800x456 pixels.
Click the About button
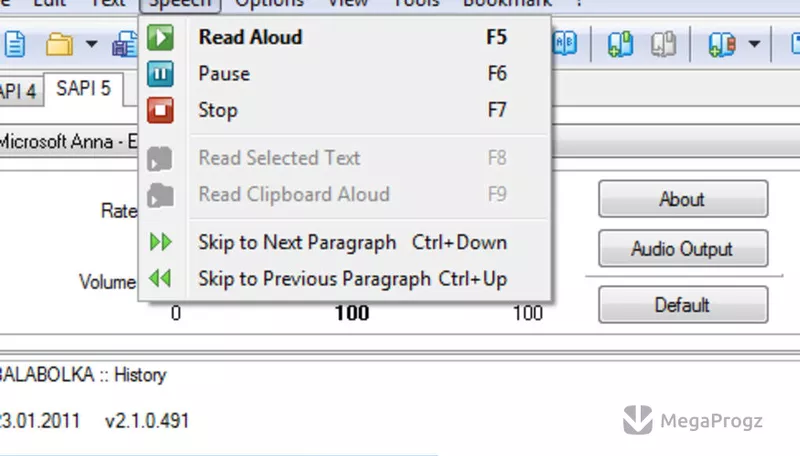683,199
